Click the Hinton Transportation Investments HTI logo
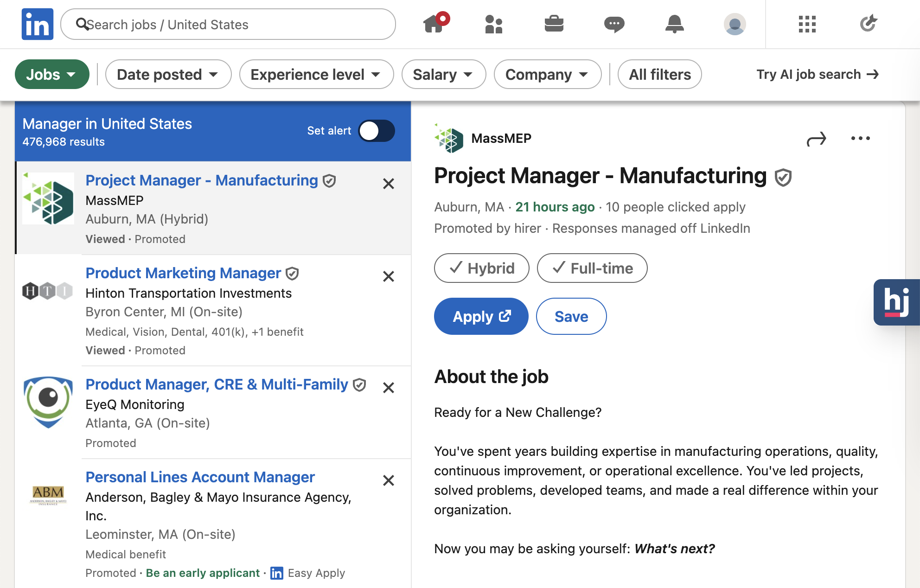 [48, 291]
